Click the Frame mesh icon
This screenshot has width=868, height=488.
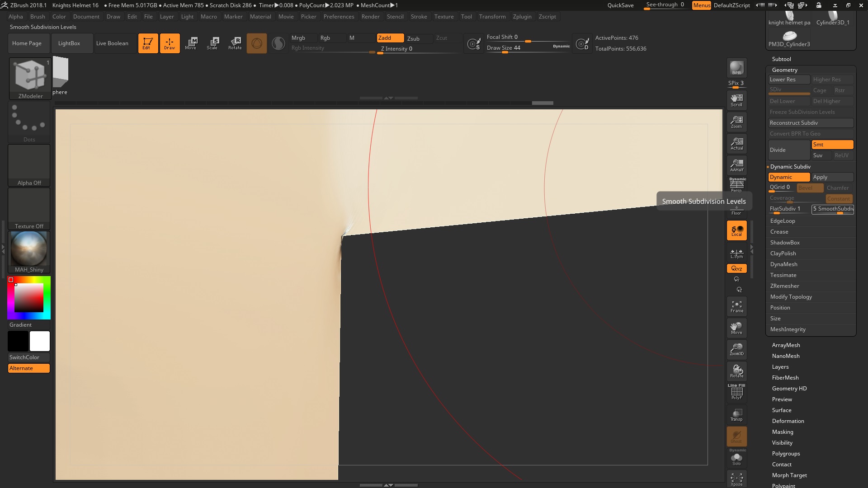coord(736,306)
